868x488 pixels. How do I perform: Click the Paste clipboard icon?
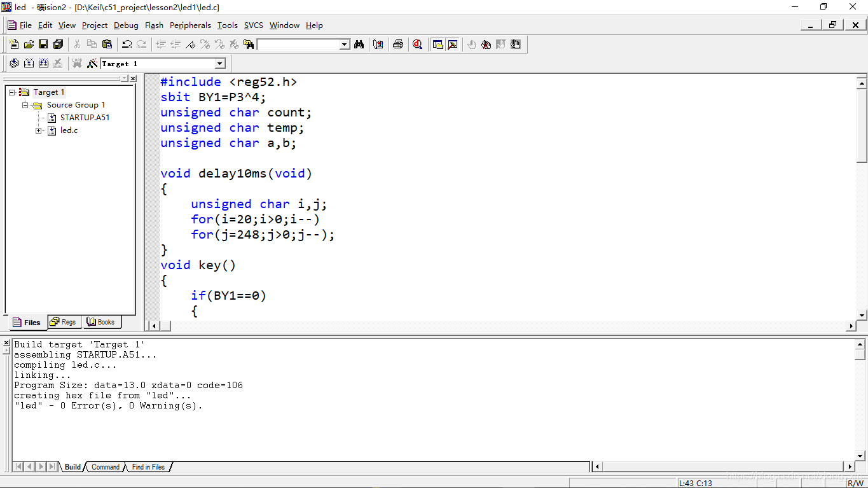pos(107,45)
